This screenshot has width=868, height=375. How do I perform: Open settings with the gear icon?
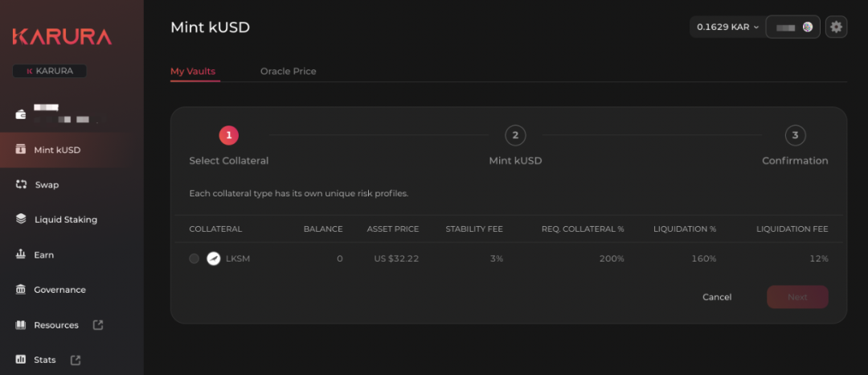point(836,27)
